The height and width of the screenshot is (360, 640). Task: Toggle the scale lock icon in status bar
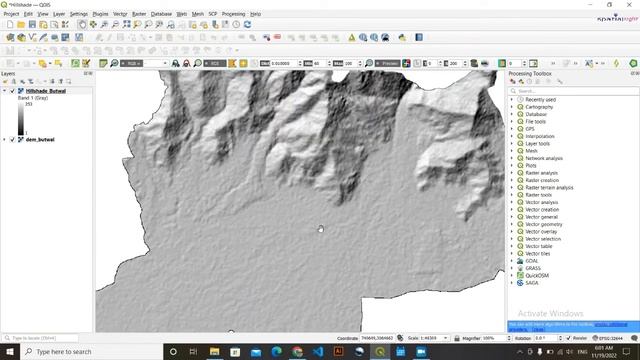pos(457,338)
